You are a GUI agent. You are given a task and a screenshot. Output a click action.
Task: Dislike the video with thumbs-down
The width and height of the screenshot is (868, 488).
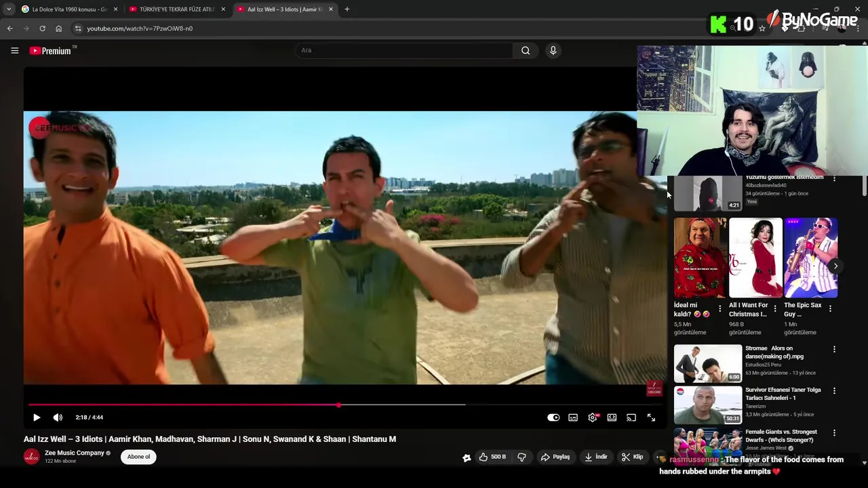[521, 457]
